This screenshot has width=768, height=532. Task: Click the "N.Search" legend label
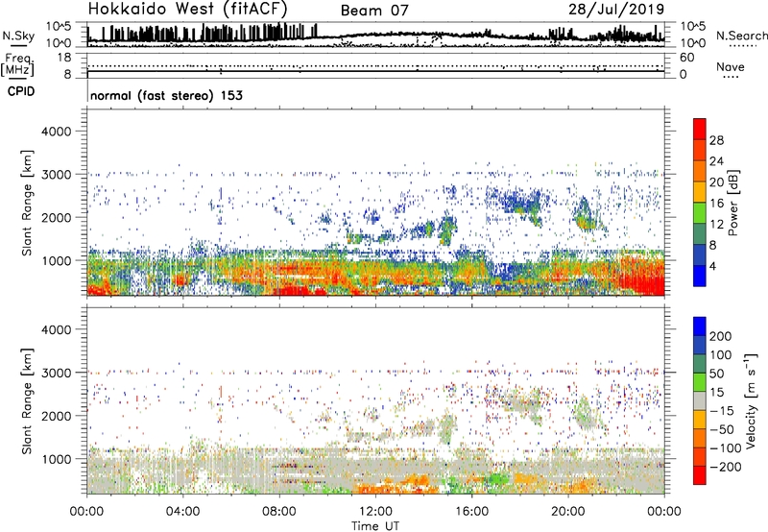[x=741, y=36]
